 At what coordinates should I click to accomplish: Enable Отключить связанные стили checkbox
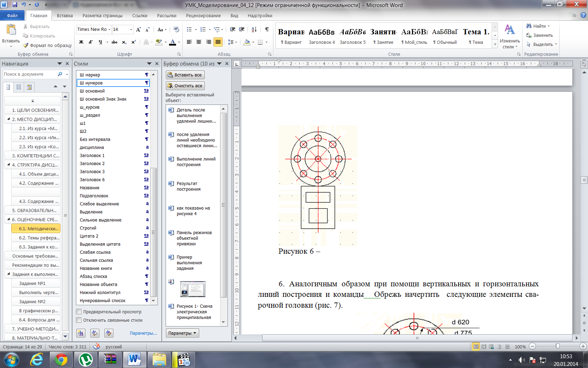(79, 320)
